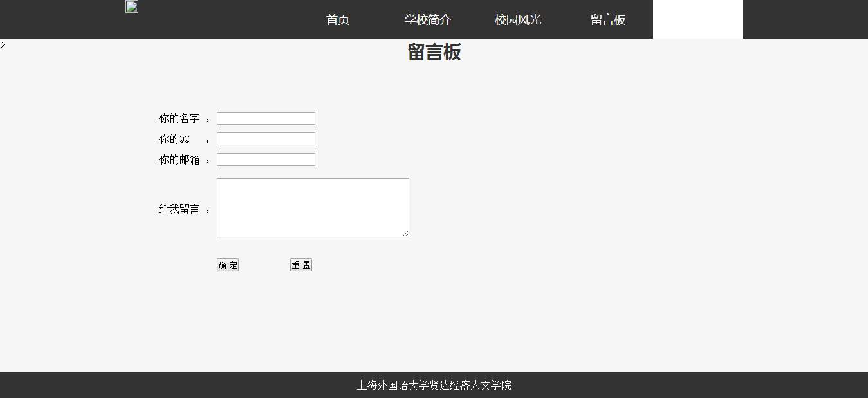
Task: Focus the 你的邮箱 input field
Action: click(266, 159)
